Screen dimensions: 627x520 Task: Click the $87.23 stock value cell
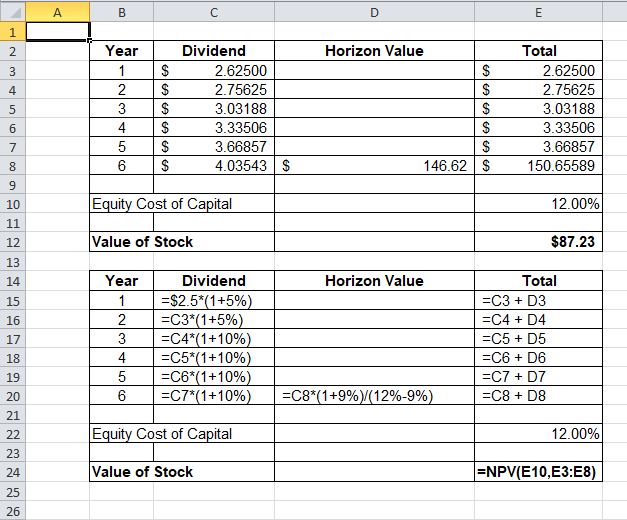tap(539, 242)
